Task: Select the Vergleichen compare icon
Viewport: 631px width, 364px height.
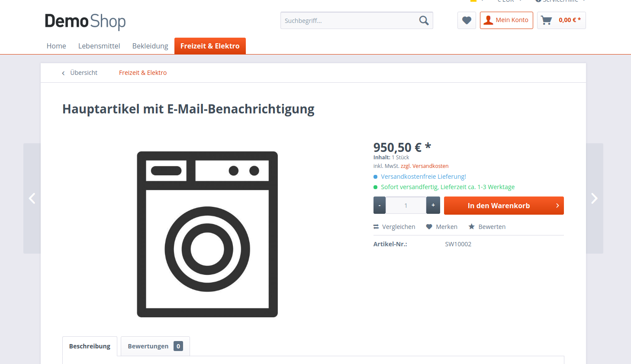Action: pos(375,226)
